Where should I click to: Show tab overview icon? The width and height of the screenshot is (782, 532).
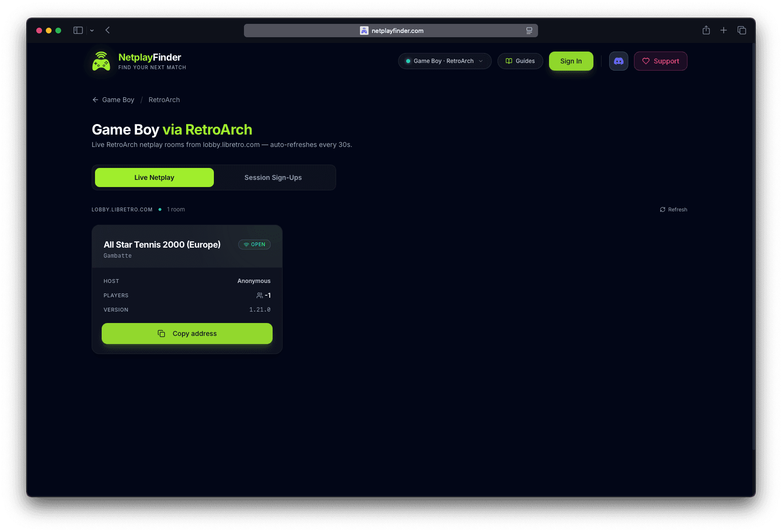(x=742, y=30)
